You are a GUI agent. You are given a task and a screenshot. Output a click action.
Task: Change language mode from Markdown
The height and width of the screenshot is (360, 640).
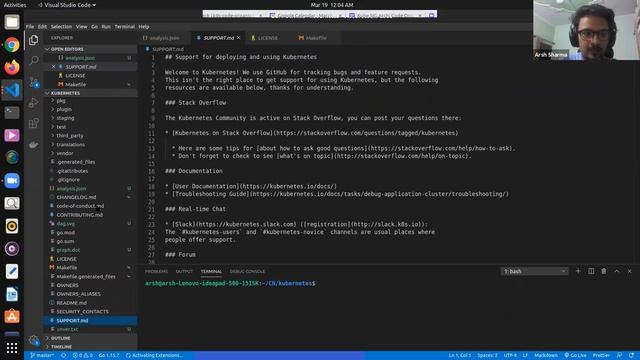pyautogui.click(x=546, y=355)
